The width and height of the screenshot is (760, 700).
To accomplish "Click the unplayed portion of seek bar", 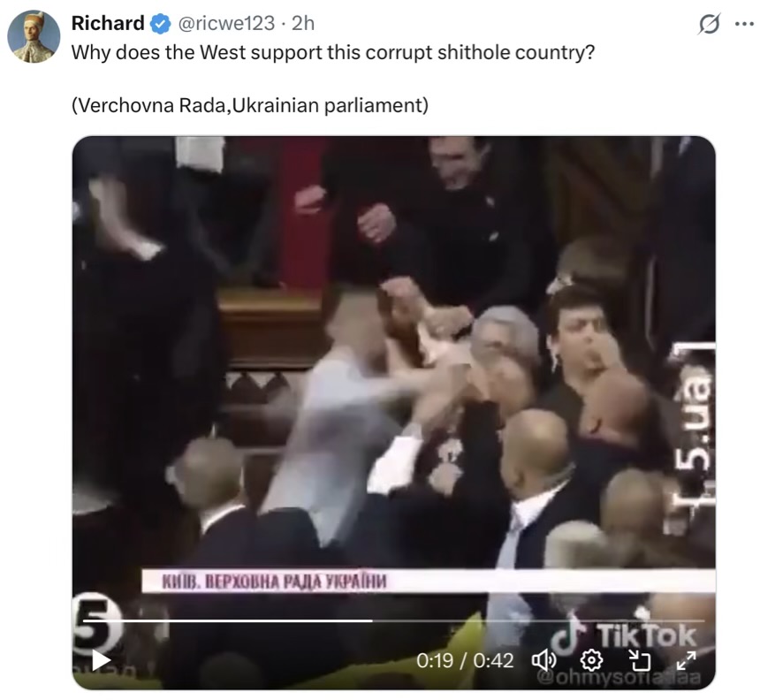I will point(538,620).
